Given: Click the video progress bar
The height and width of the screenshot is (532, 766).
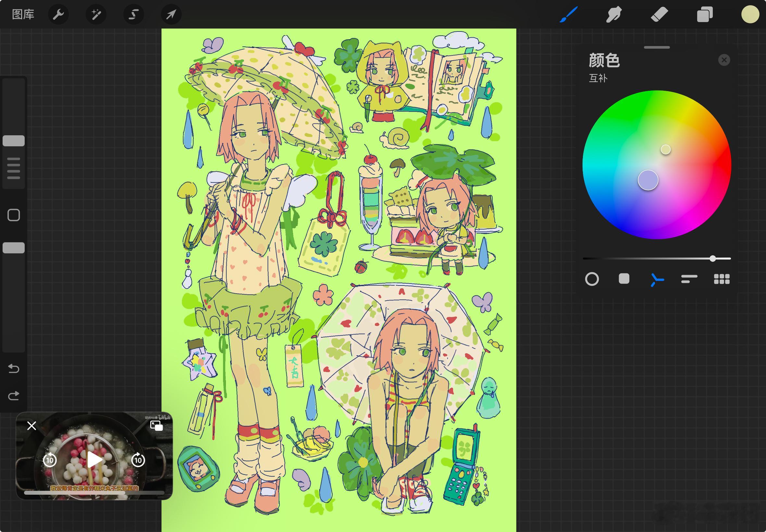Looking at the screenshot, I should coord(94,492).
